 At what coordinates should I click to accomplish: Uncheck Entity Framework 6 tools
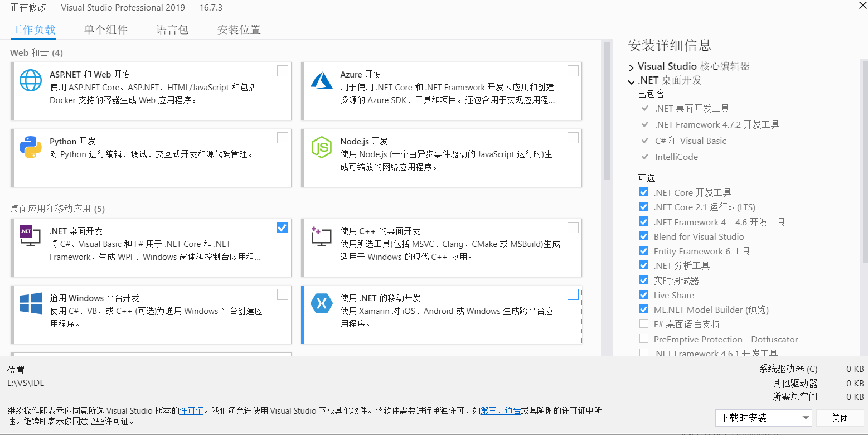point(644,251)
